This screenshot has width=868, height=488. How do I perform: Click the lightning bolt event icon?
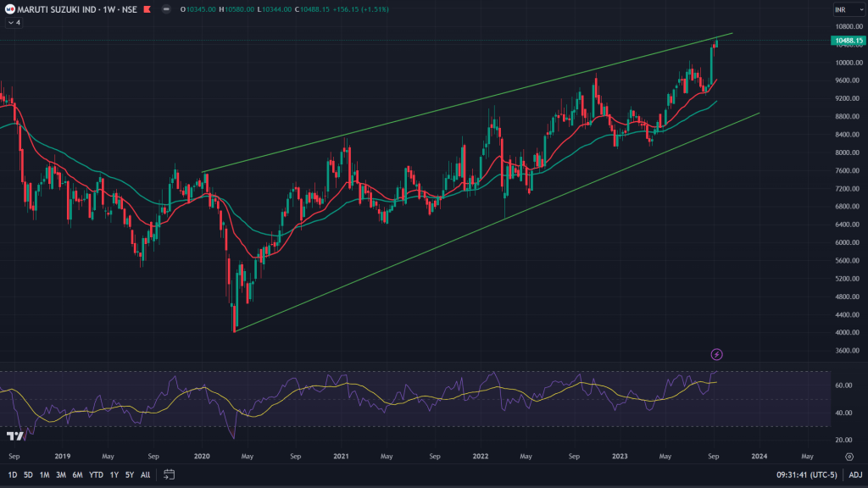coord(717,354)
